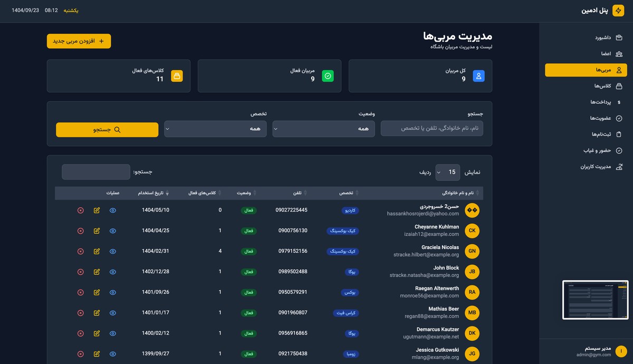The image size is (633, 364).
Task: Expand the وضعیت status dropdown
Action: tap(323, 128)
